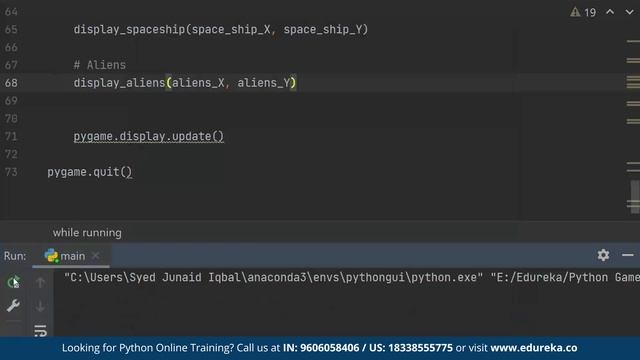Click the editor vertical scrollbar thumb
Viewport: 640px width, 360px height.
coord(635,197)
